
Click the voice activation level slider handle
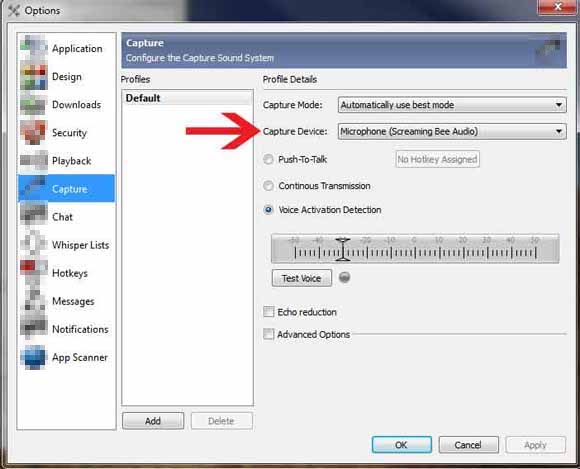[343, 249]
